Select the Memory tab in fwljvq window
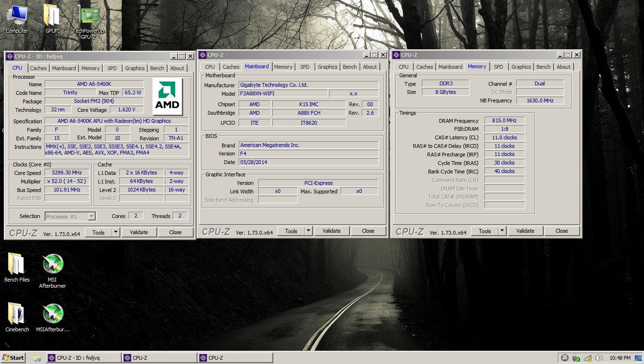This screenshot has width=644, height=364. [90, 68]
